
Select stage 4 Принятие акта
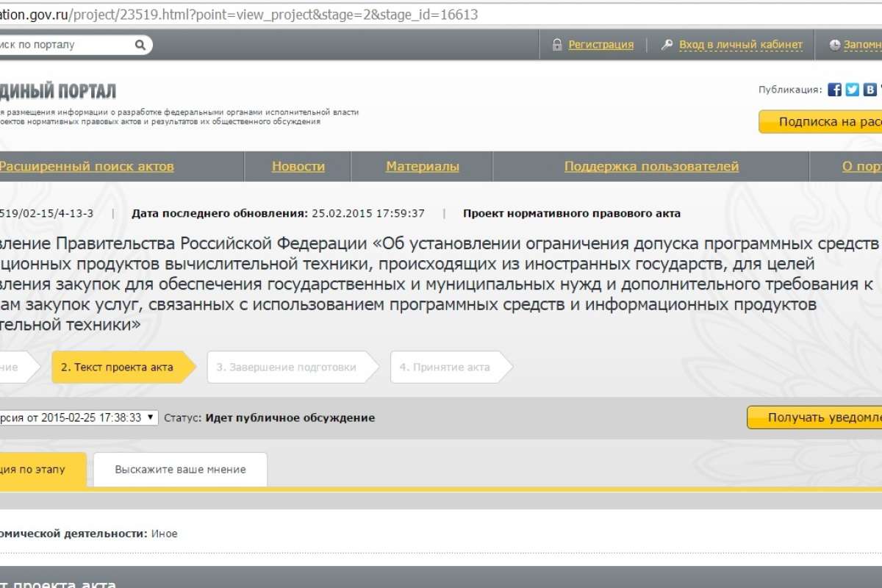[x=445, y=367]
